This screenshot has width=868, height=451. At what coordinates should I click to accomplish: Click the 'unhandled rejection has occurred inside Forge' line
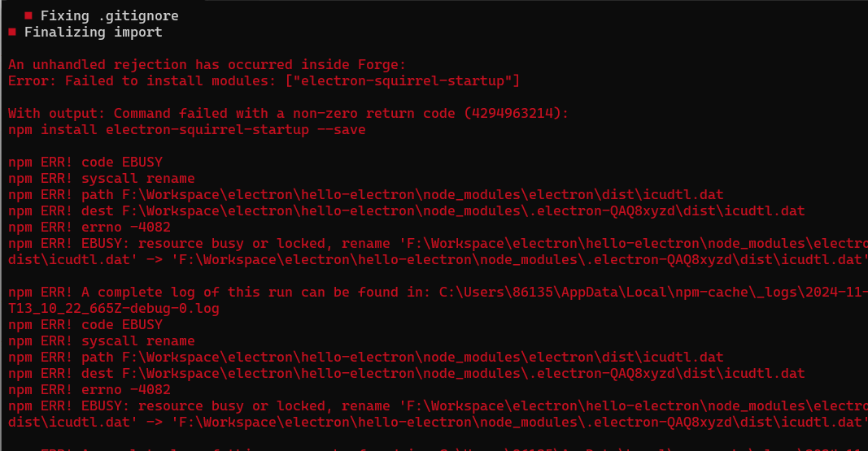(207, 65)
